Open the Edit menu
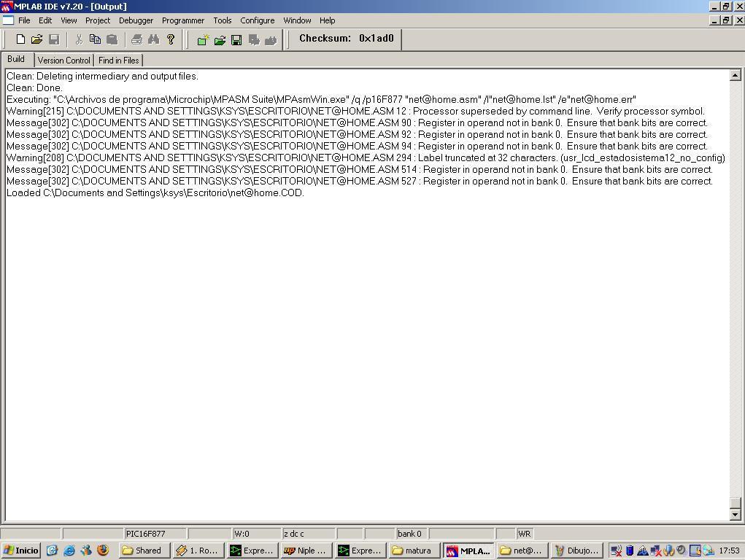 (45, 20)
